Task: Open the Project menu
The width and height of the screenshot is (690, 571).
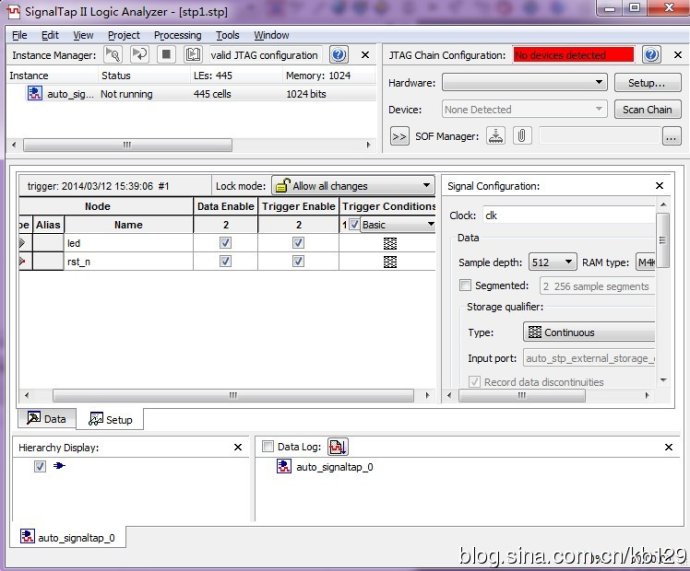Action: point(124,35)
